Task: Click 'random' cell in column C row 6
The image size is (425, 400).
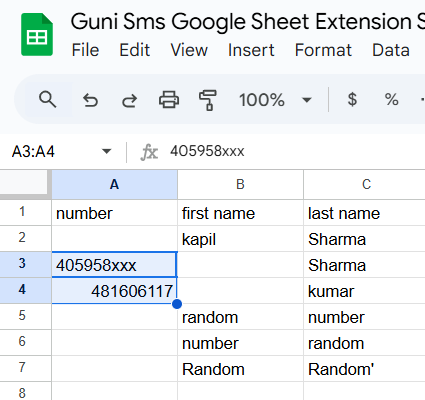Action: click(x=365, y=343)
